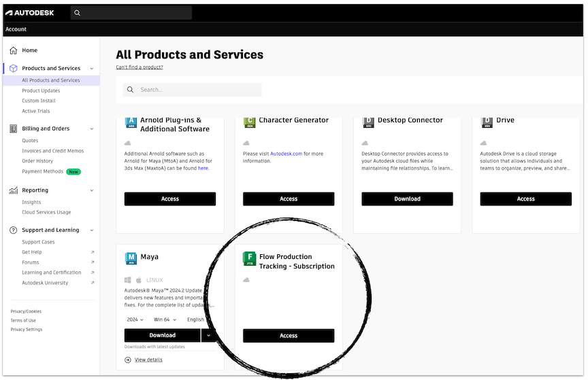This screenshot has width=588, height=380.
Task: Click the Desktop Connector product icon
Action: pyautogui.click(x=368, y=122)
